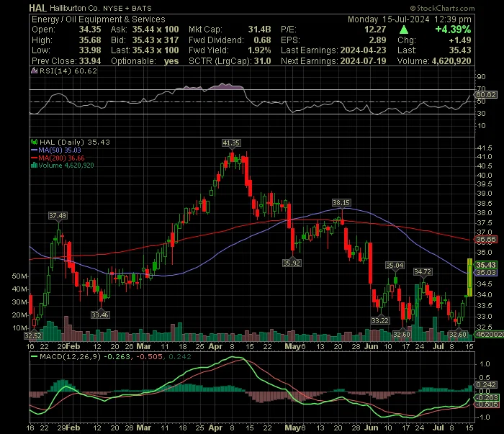Click the Chg +1.49 value
Viewport: 504px width, 434px height.
(x=460, y=40)
